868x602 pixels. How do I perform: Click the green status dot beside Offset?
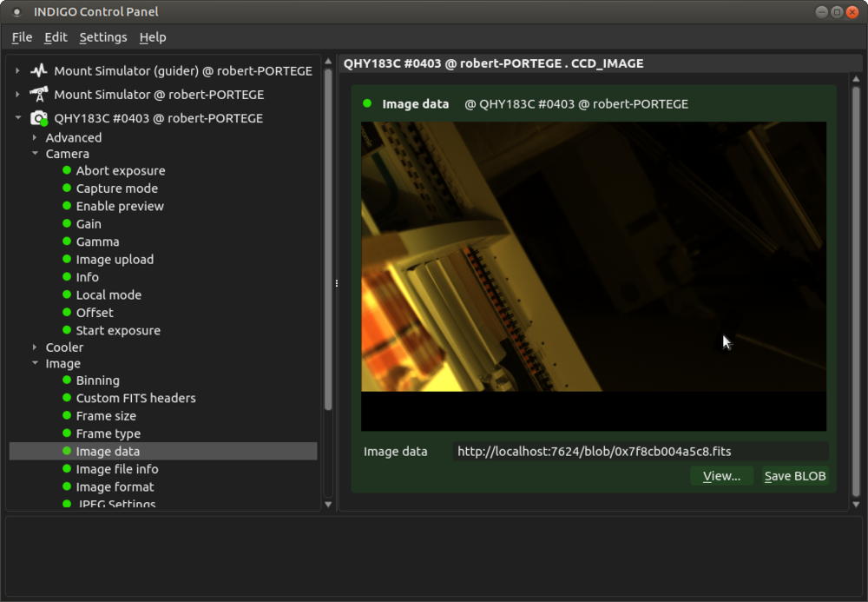(67, 312)
